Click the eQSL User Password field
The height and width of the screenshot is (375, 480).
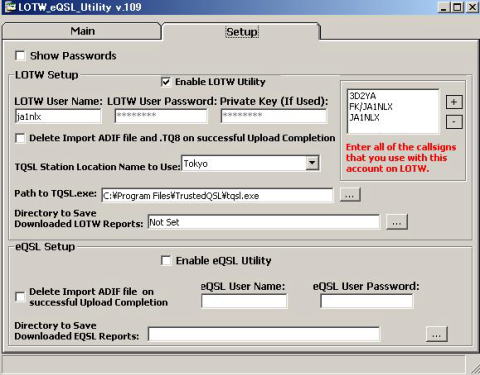pos(367,302)
